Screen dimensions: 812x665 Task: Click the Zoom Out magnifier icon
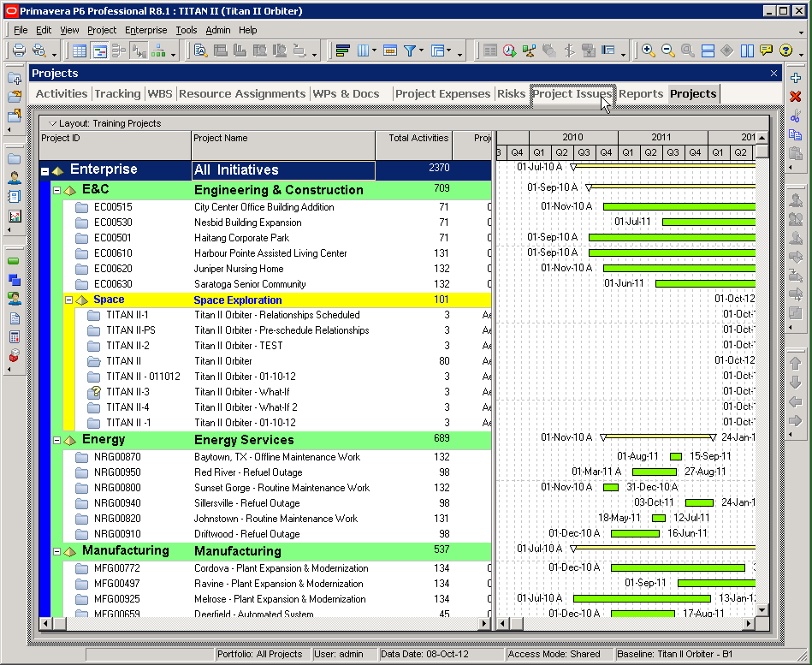[668, 50]
